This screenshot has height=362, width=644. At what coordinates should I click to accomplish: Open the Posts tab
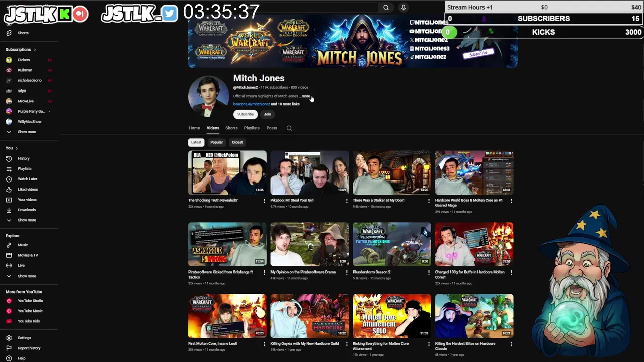[x=272, y=128]
